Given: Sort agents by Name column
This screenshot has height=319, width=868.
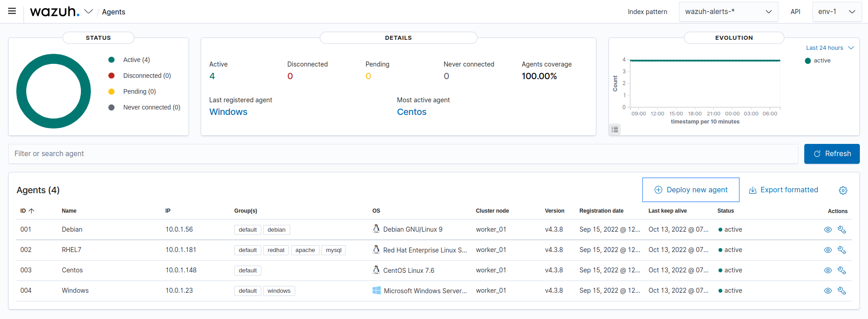Looking at the screenshot, I should point(69,211).
